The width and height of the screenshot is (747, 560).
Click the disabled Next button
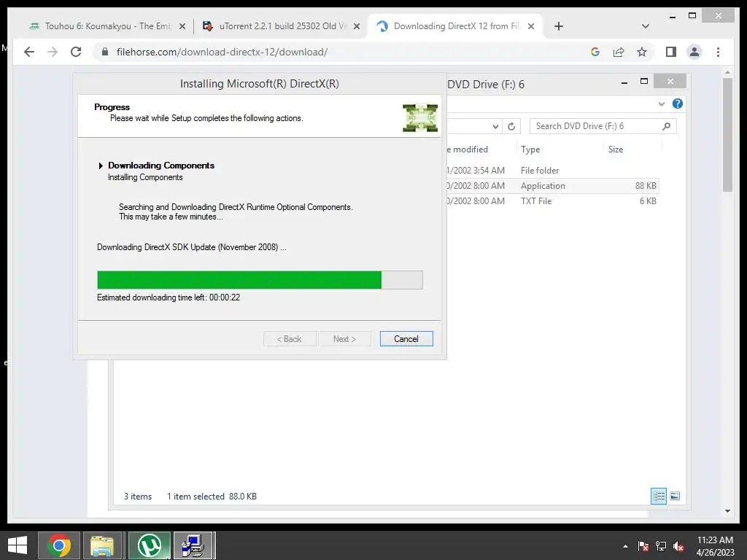pyautogui.click(x=344, y=339)
